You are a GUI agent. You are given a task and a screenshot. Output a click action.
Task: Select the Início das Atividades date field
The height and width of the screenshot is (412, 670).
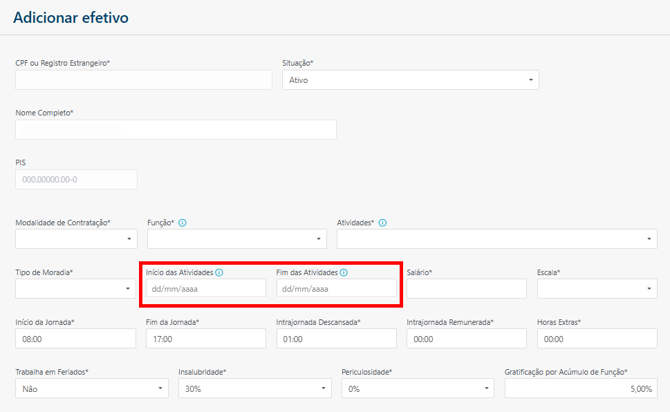click(x=206, y=289)
